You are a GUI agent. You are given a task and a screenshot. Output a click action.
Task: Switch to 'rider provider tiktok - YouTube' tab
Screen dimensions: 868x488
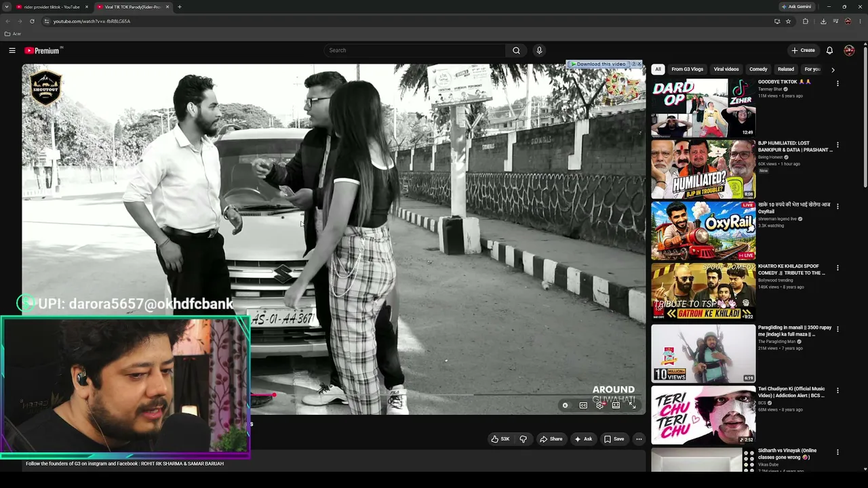tap(52, 7)
